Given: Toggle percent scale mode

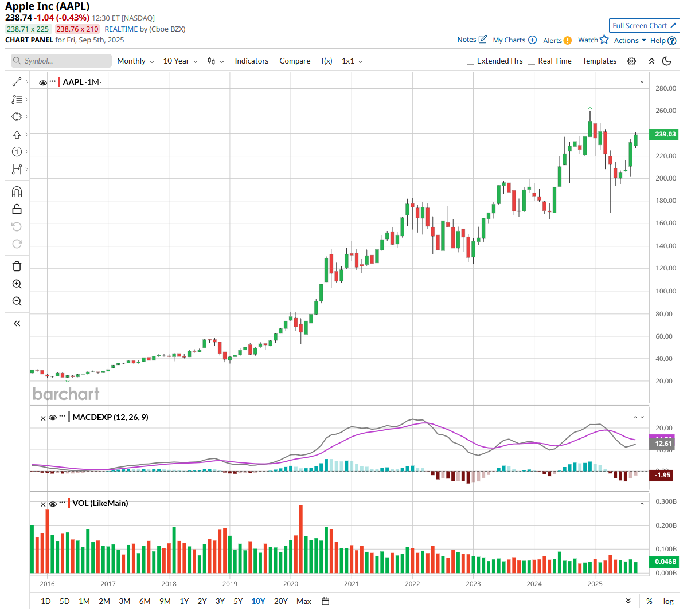Looking at the screenshot, I should [649, 601].
